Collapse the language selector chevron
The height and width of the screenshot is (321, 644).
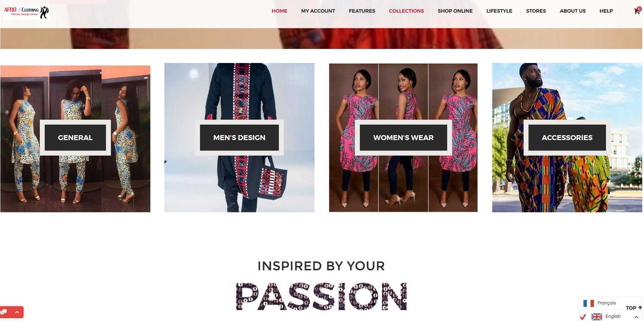(x=636, y=317)
